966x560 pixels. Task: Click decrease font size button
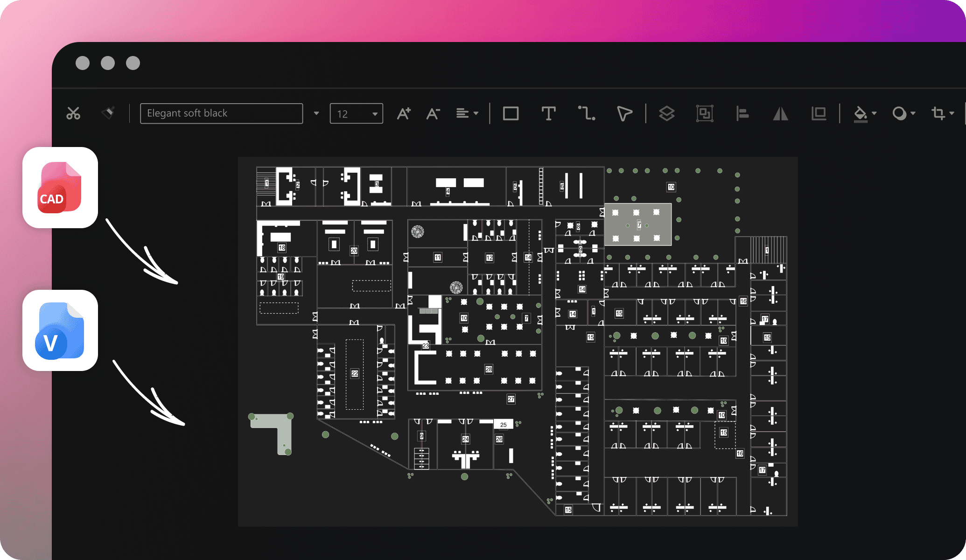tap(434, 112)
